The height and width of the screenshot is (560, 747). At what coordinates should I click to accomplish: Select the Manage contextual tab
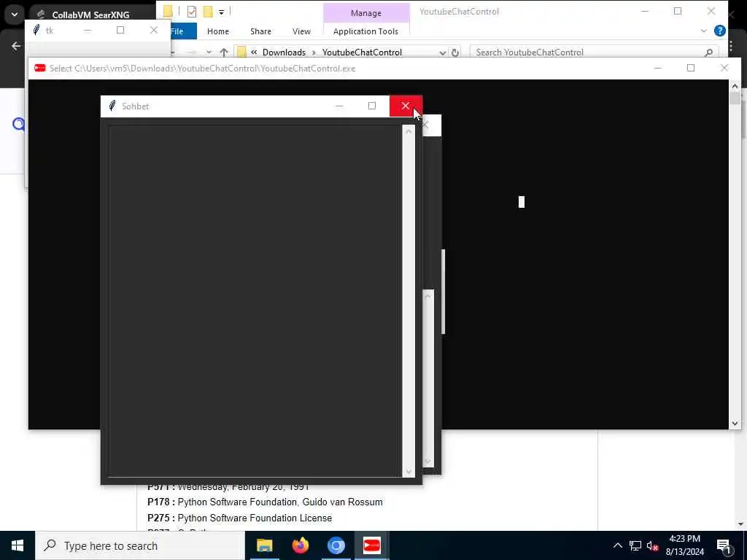click(x=366, y=13)
